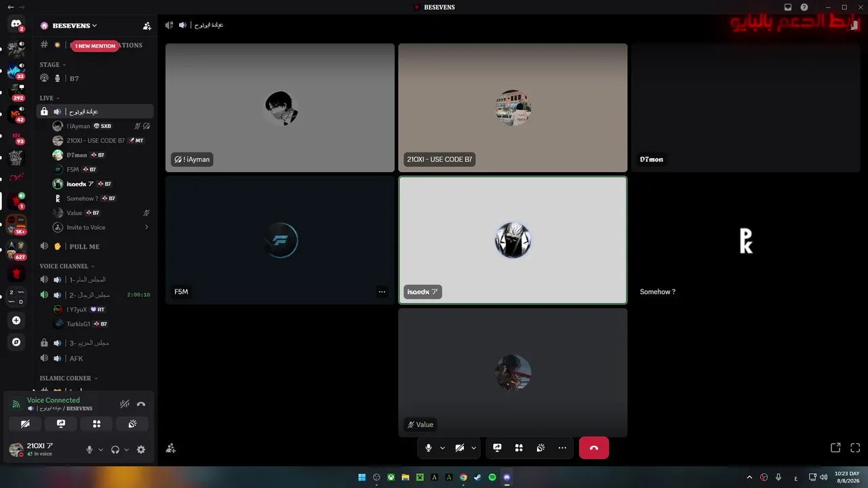Mute microphone in user panel
This screenshot has width=868, height=488.
(x=89, y=449)
